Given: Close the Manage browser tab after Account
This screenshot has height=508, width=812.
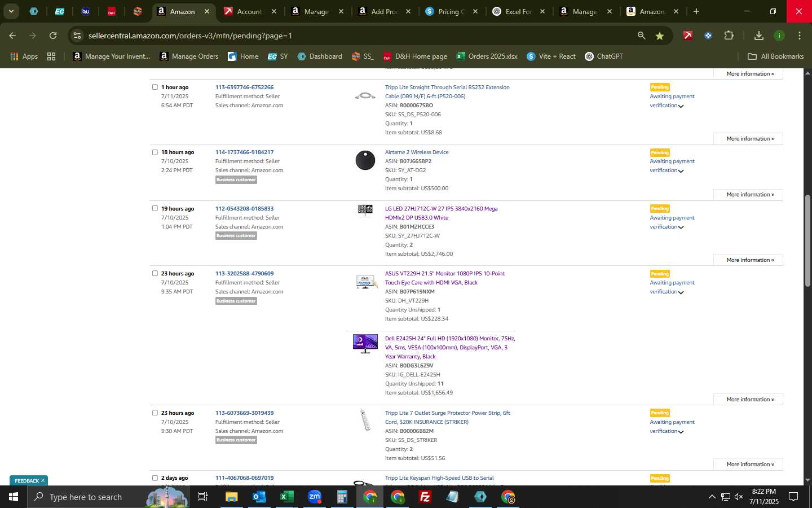Looking at the screenshot, I should click(341, 11).
